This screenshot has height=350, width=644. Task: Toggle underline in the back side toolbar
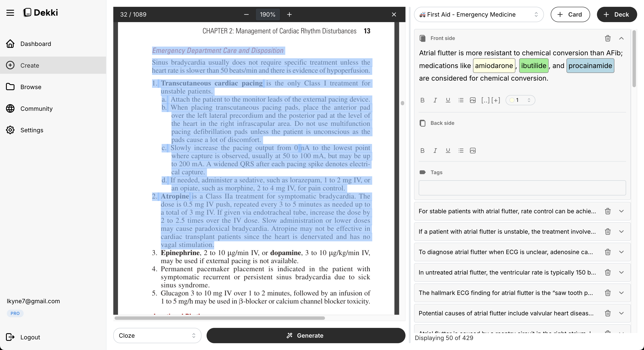[448, 151]
